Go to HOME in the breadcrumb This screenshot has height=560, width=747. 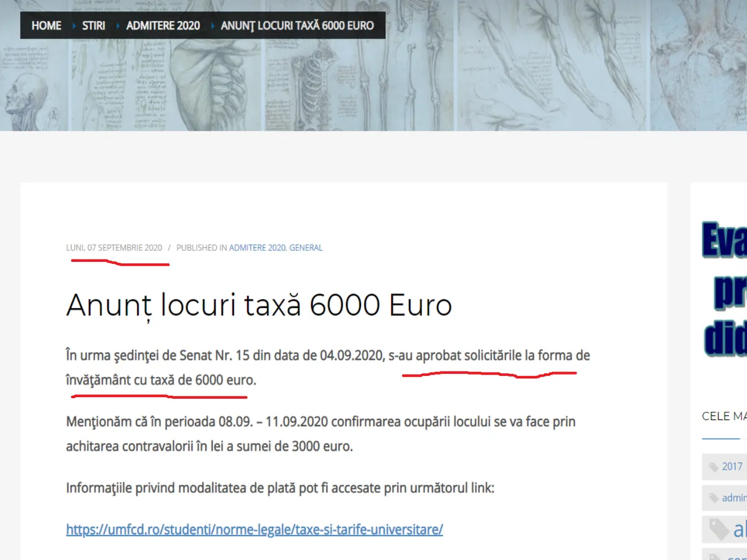click(46, 26)
